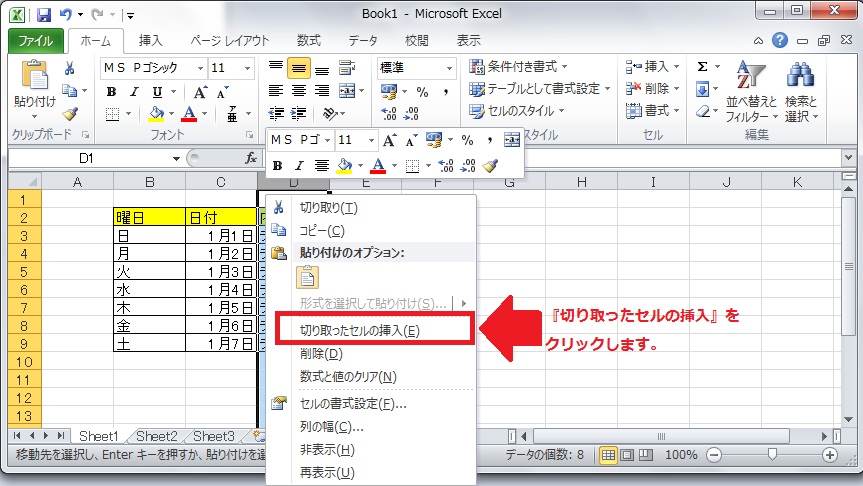Select cell containing 曜日

pyautogui.click(x=149, y=217)
